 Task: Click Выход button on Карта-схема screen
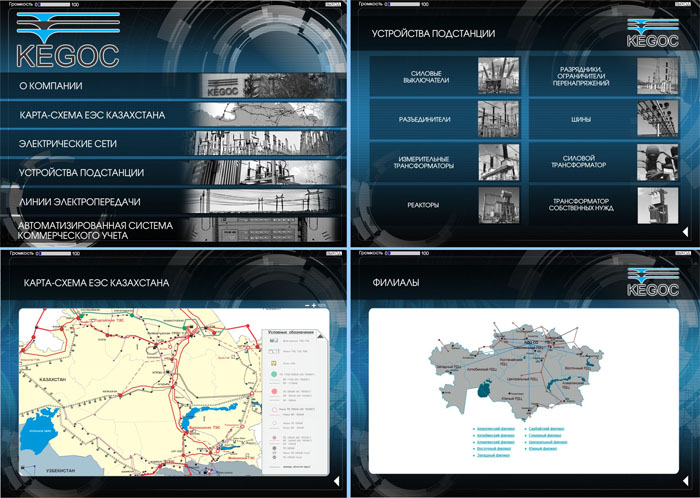(333, 253)
